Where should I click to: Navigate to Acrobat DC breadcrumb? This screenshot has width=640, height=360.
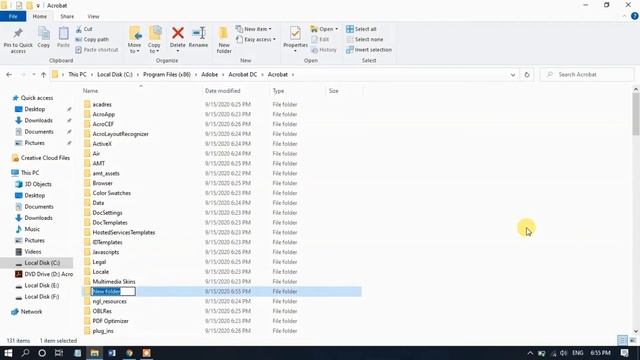242,75
